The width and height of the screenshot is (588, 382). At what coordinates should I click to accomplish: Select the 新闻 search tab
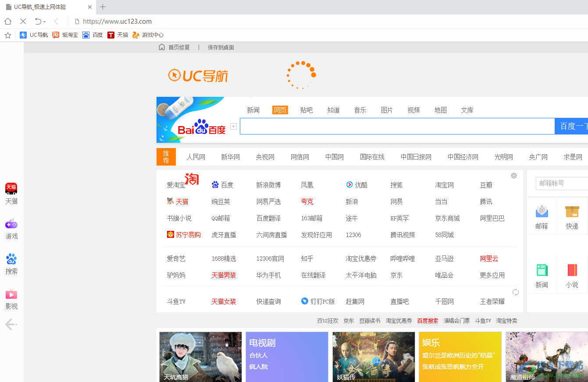coord(253,110)
